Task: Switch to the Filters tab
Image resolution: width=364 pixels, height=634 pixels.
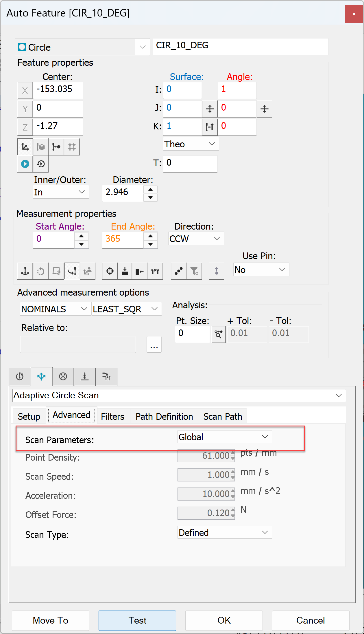Action: tap(112, 416)
